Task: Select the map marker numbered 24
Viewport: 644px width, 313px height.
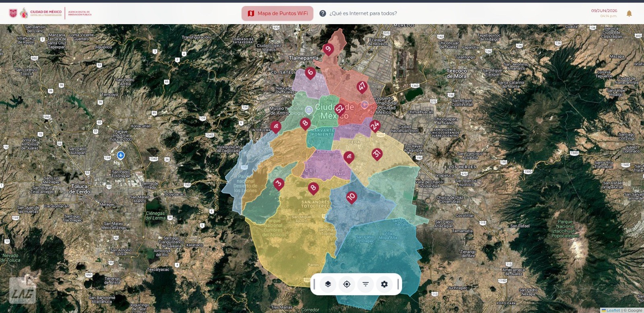Action: 375,126
